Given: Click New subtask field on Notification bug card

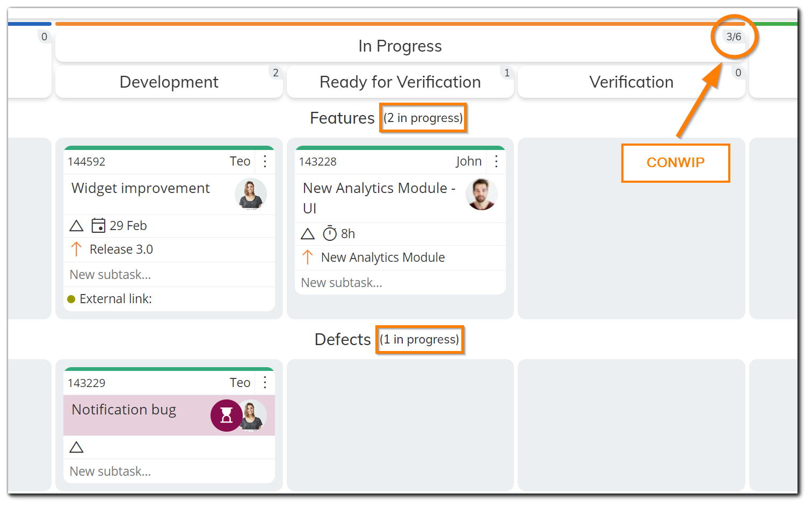Looking at the screenshot, I should (169, 471).
